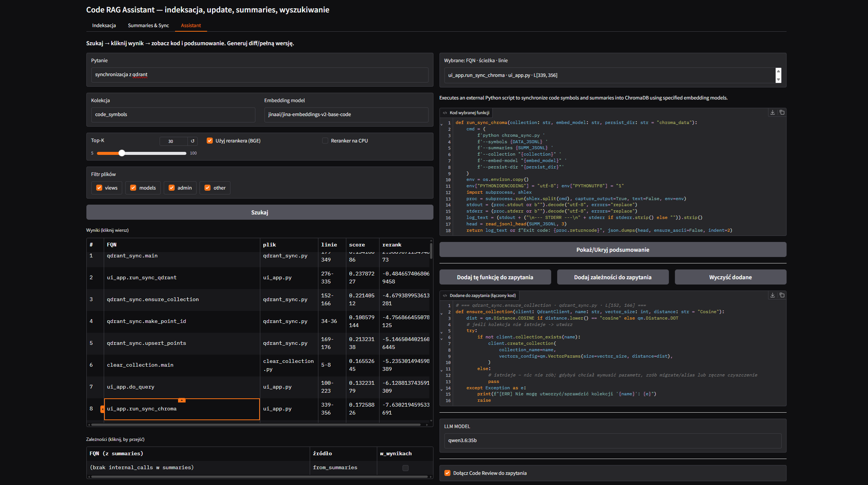Viewport: 868px width, 485px height.
Task: Select result row ui_app.run_sync_qdrant
Action: coord(258,278)
